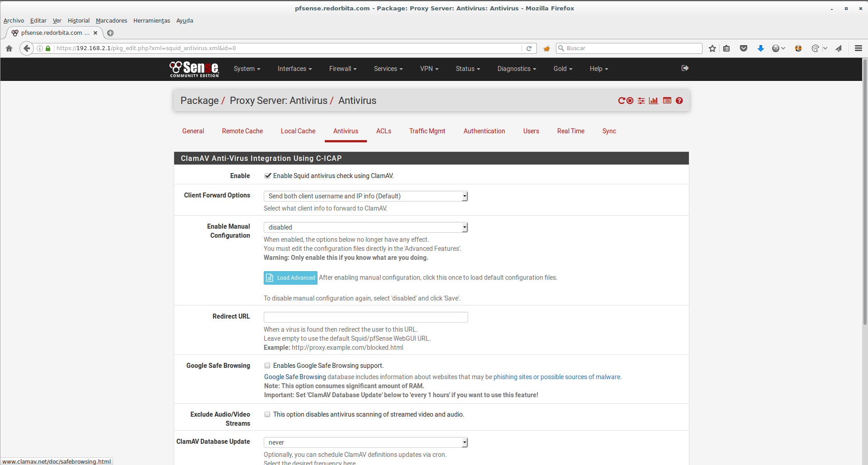
Task: Open ClamAV Database Update frequency dropdown
Action: pyautogui.click(x=365, y=442)
